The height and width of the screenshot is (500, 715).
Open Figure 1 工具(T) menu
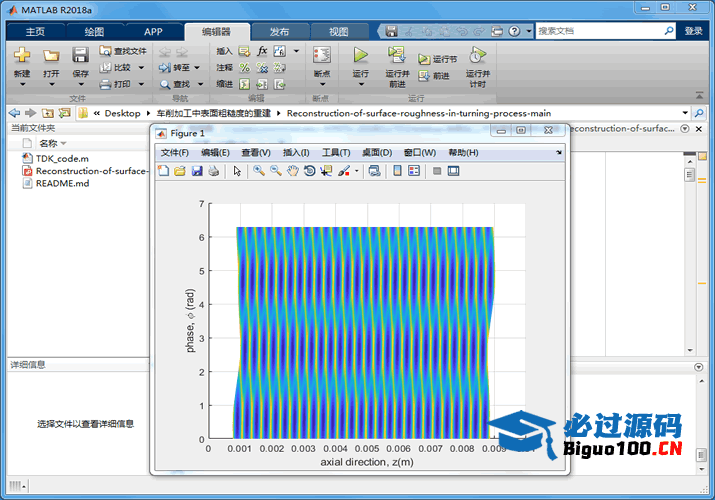point(336,153)
